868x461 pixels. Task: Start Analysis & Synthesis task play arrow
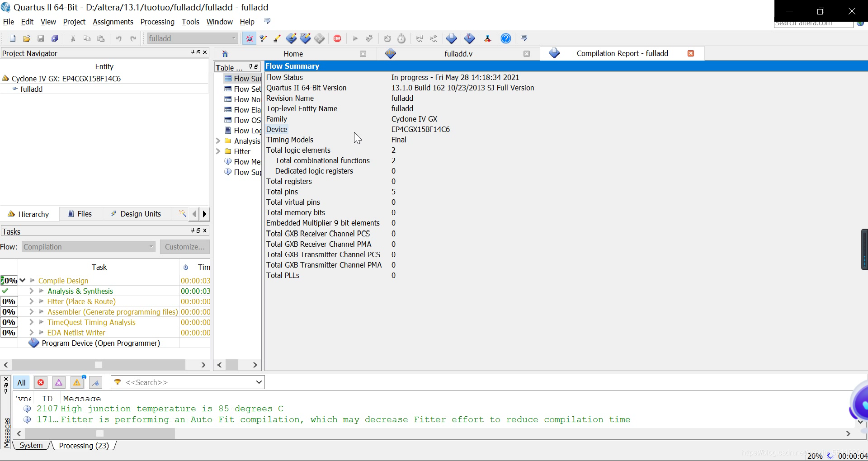(41, 291)
